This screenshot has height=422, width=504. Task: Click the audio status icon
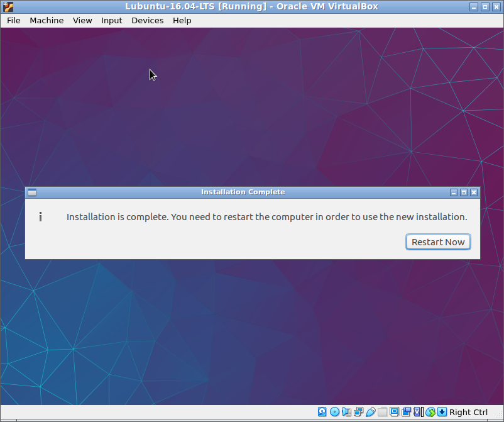pyautogui.click(x=346, y=412)
